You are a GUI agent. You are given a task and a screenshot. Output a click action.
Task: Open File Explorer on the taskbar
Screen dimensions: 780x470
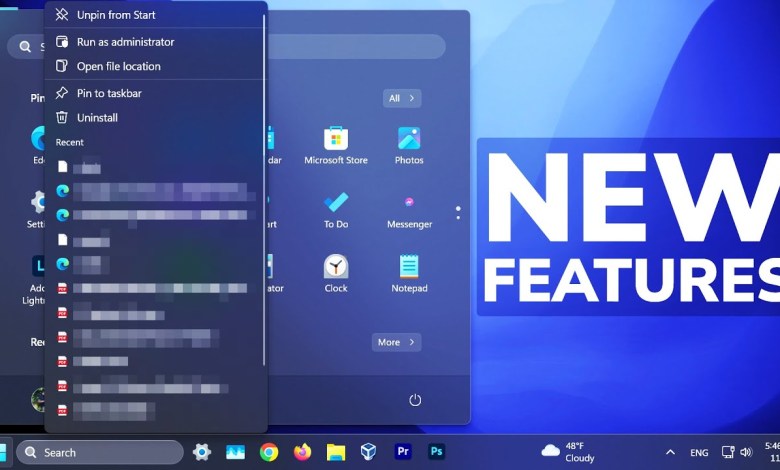336,452
